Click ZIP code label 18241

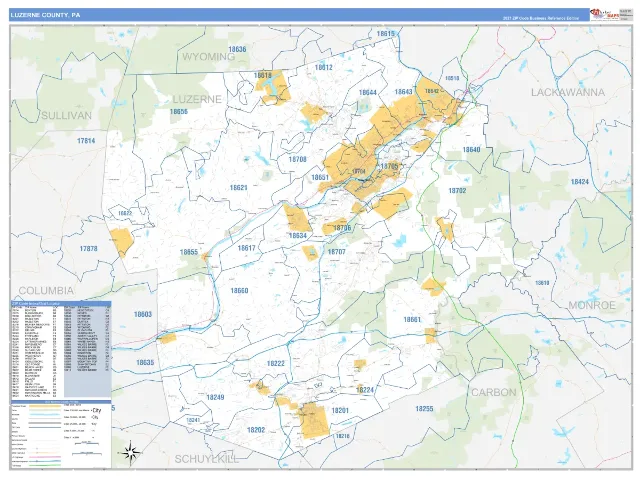(x=193, y=420)
